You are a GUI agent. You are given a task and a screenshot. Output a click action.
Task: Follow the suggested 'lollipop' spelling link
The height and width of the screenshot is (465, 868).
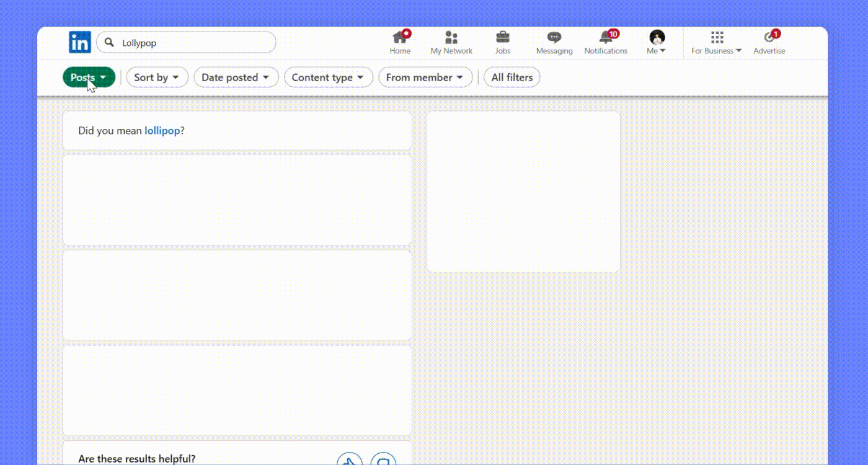pos(162,131)
